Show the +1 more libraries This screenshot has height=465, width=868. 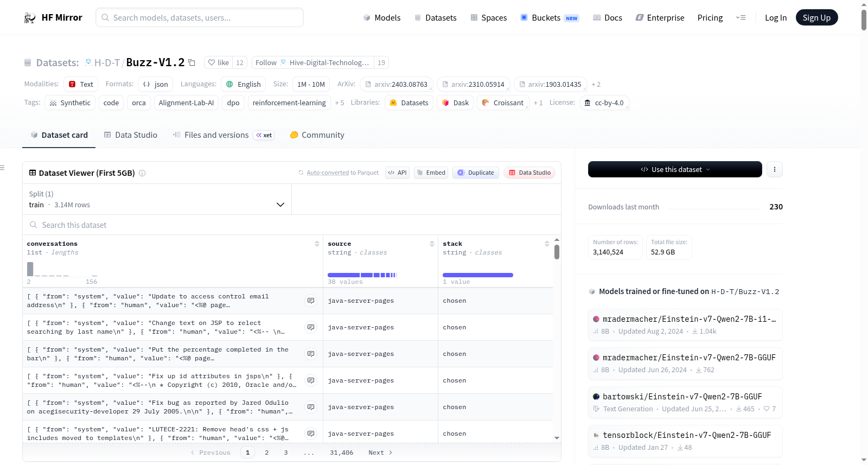[538, 103]
